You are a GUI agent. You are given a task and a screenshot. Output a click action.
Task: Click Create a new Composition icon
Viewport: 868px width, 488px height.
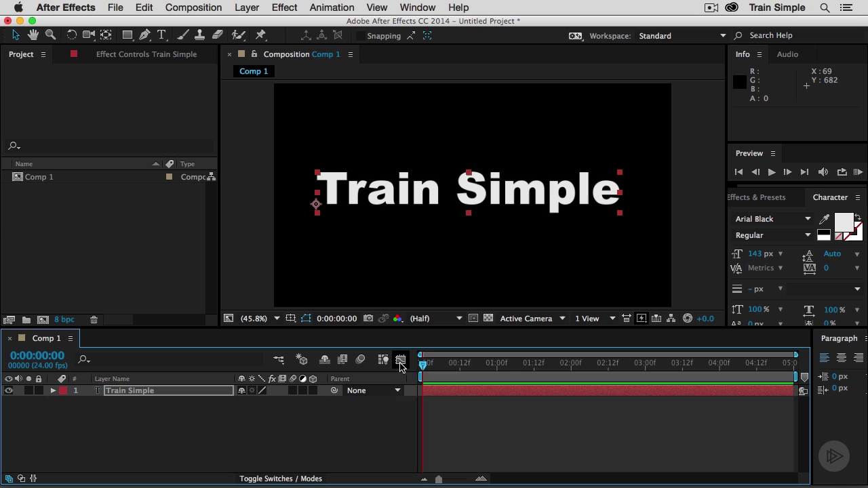[43, 320]
